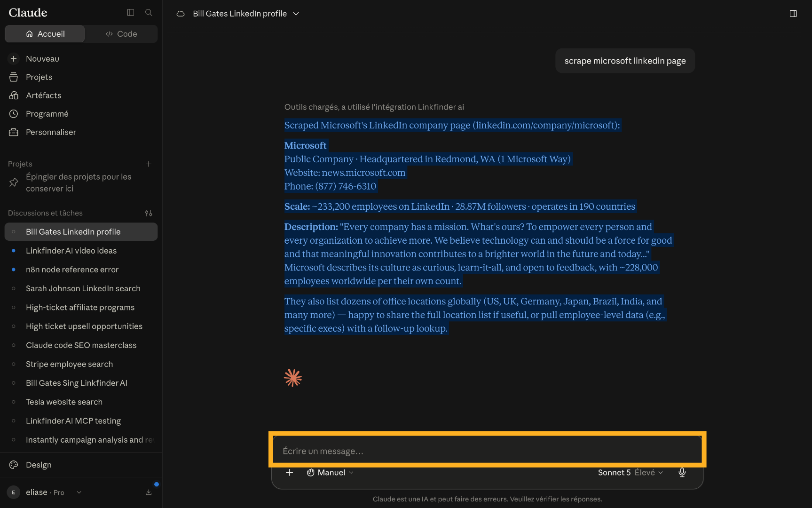Open the Sonnet 5 model selector

click(x=631, y=472)
